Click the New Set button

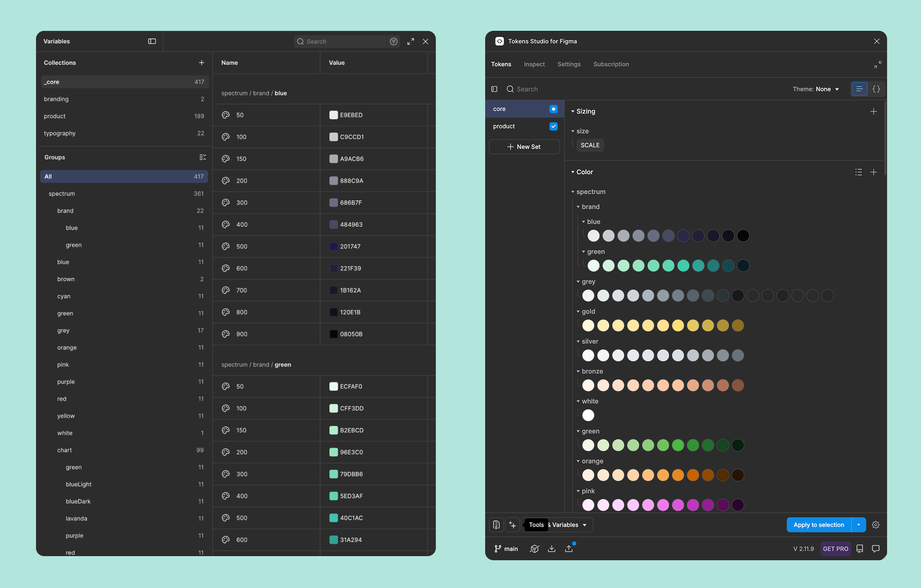(x=524, y=146)
